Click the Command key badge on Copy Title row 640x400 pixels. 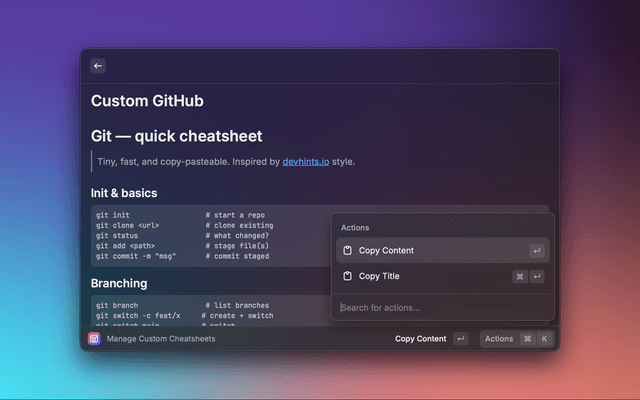(520, 276)
